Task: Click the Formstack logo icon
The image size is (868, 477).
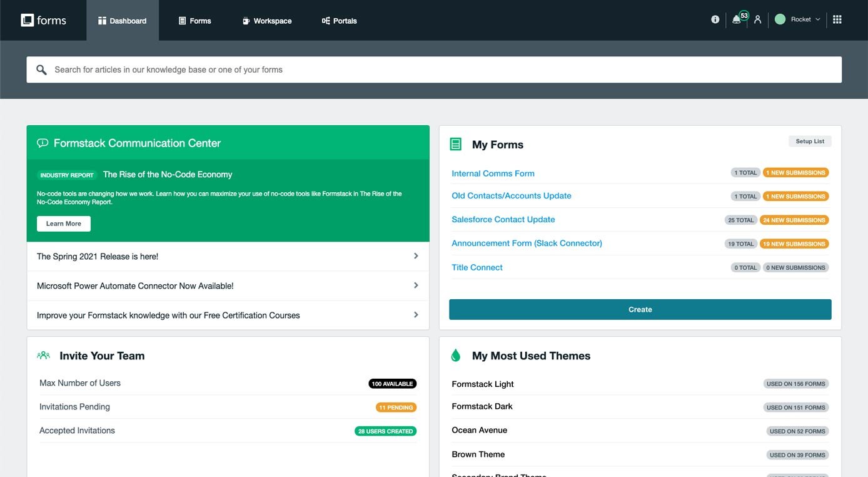Action: 27,19
